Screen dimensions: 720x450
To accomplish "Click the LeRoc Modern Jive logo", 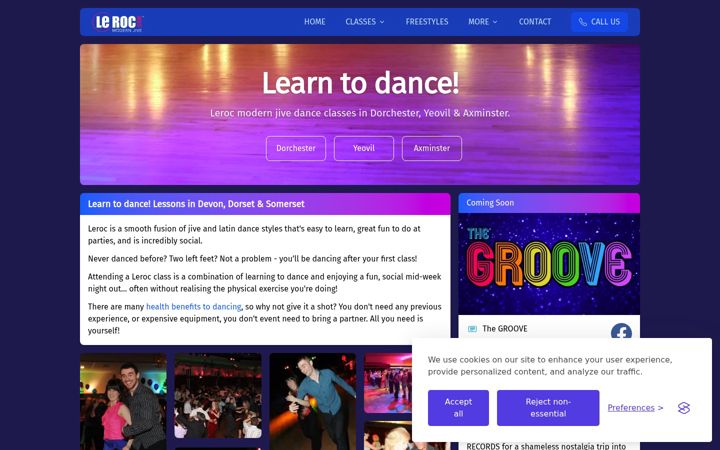I will pyautogui.click(x=118, y=22).
